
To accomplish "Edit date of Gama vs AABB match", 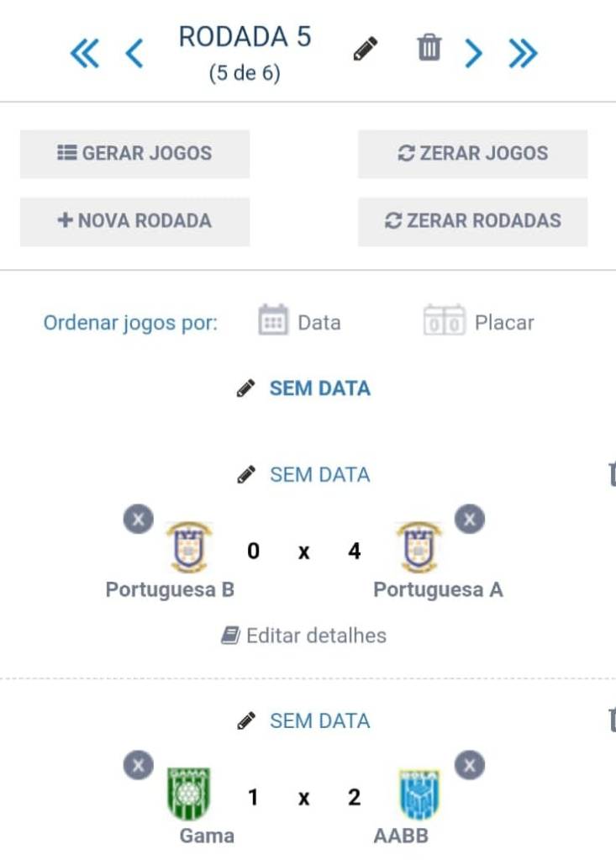I will (x=304, y=720).
